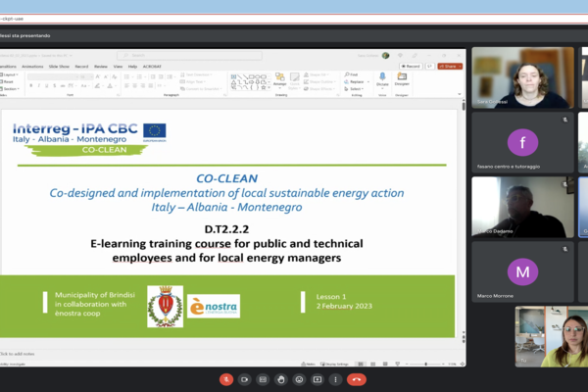The image size is (588, 392).
Task: Click the present now screen-share button
Action: 318,379
